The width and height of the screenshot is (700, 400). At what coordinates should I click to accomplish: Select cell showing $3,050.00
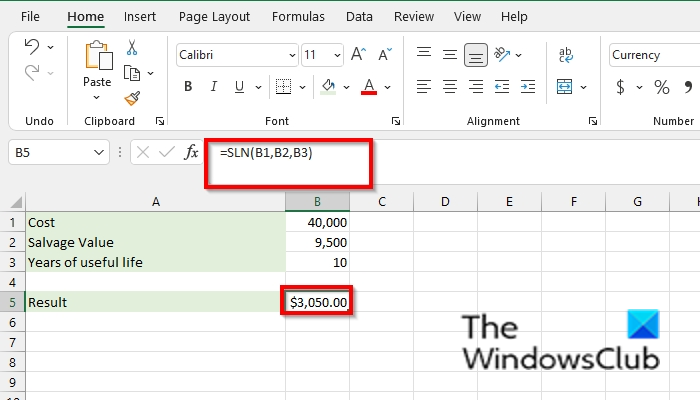[317, 302]
